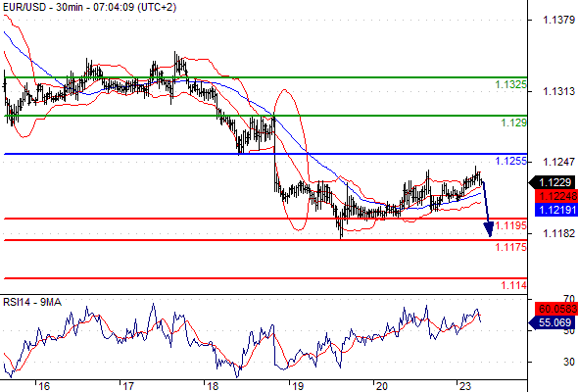Click the 1.114 support level label
The height and width of the screenshot is (392, 578).
(513, 285)
